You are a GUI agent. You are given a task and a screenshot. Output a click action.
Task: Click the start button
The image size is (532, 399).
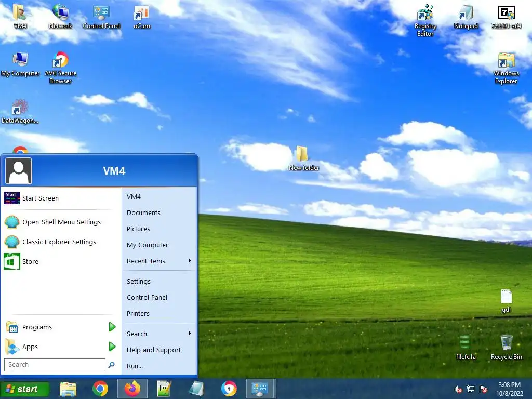24,389
